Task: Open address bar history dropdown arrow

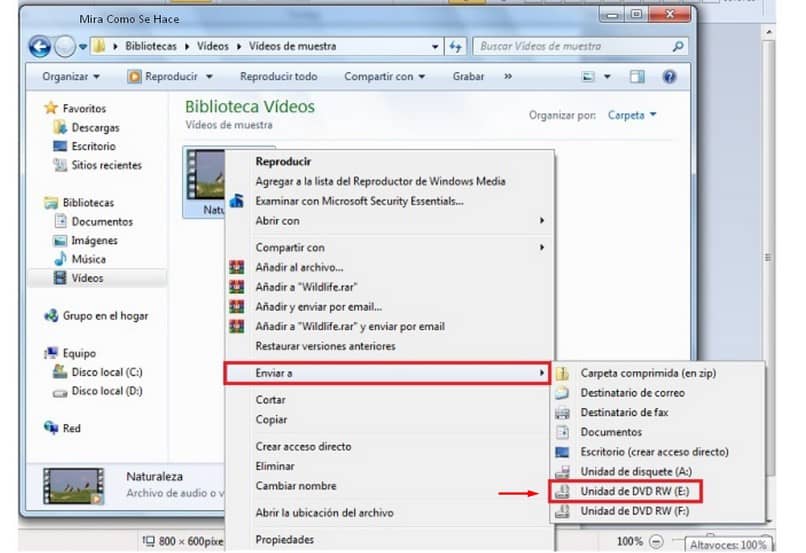Action: [435, 47]
